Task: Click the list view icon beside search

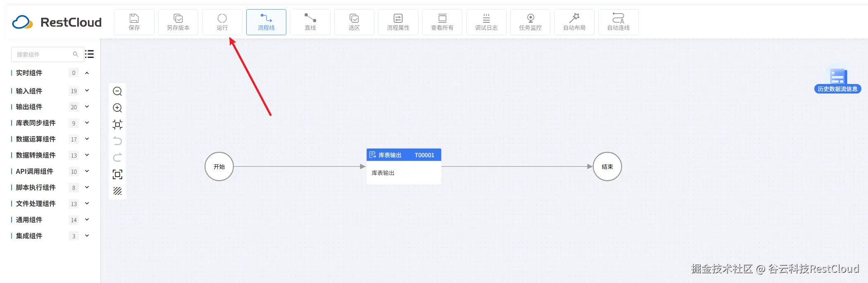Action: (x=90, y=54)
